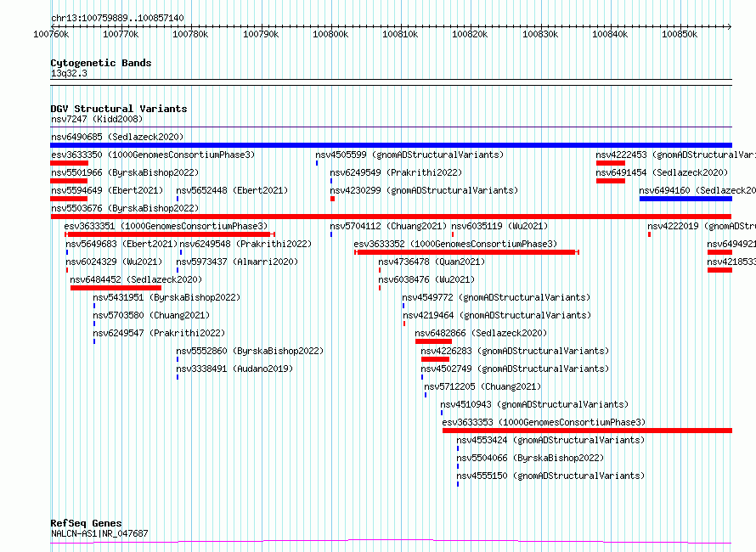Click nsv6038476 (Wu2021) label
This screenshot has height=552, width=756.
(x=426, y=279)
